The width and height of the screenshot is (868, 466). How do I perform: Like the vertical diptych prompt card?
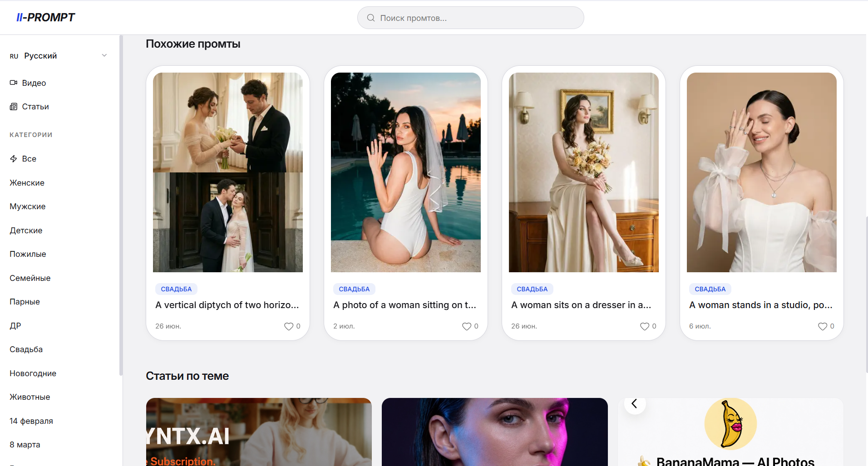289,326
